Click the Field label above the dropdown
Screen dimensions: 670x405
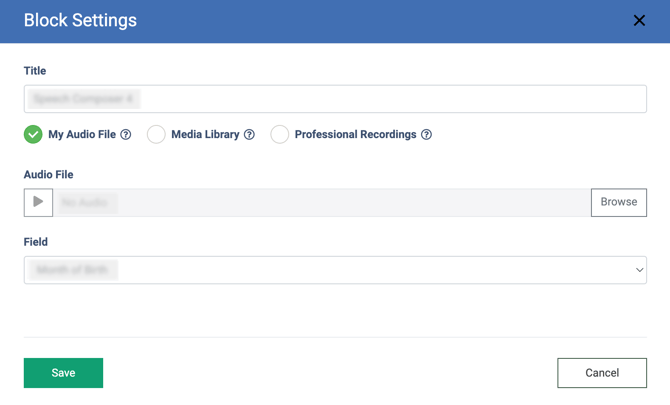(36, 242)
